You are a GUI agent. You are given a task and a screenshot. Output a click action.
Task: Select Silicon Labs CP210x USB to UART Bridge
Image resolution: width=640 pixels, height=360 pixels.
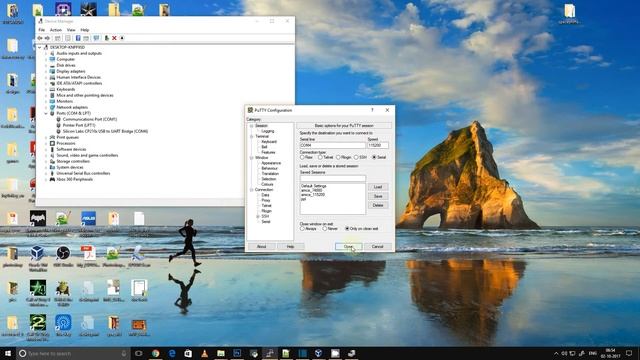point(105,131)
